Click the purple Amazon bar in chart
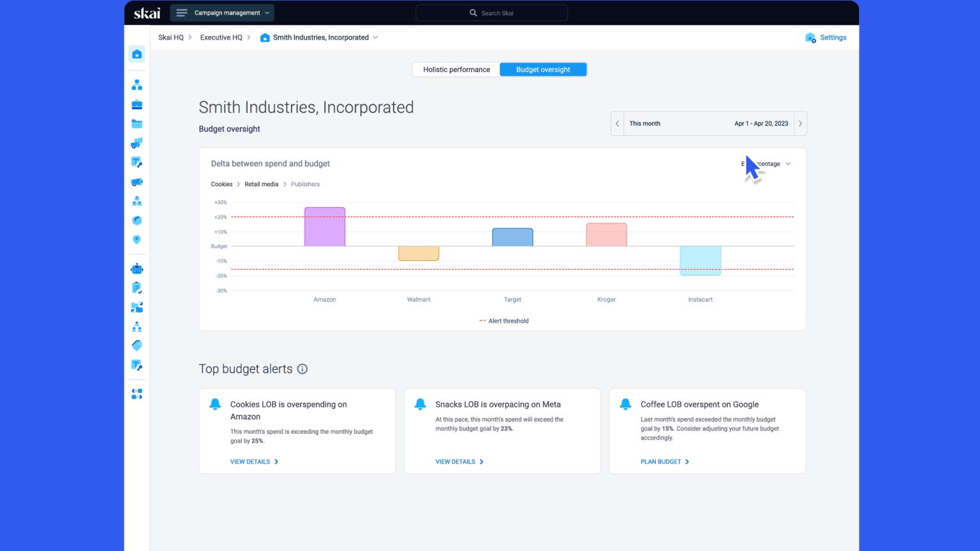The width and height of the screenshot is (980, 551). click(x=325, y=226)
